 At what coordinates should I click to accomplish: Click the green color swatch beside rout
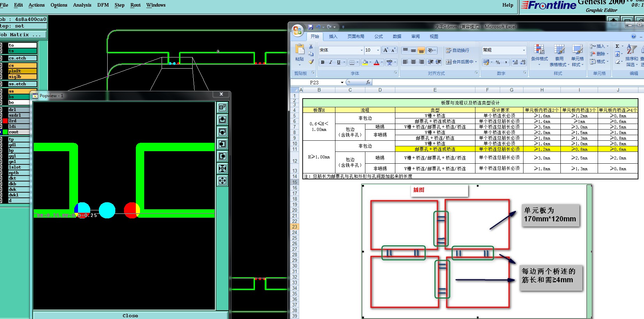point(5,132)
